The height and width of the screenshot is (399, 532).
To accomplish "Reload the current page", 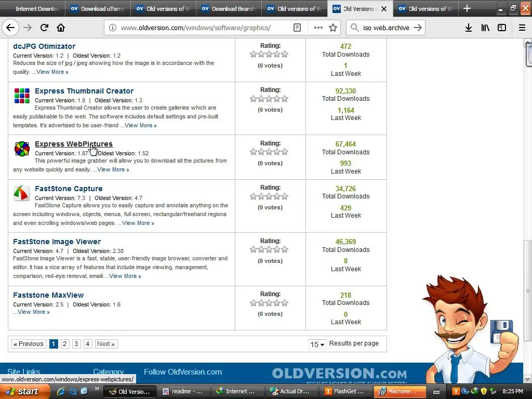I will coord(44,28).
